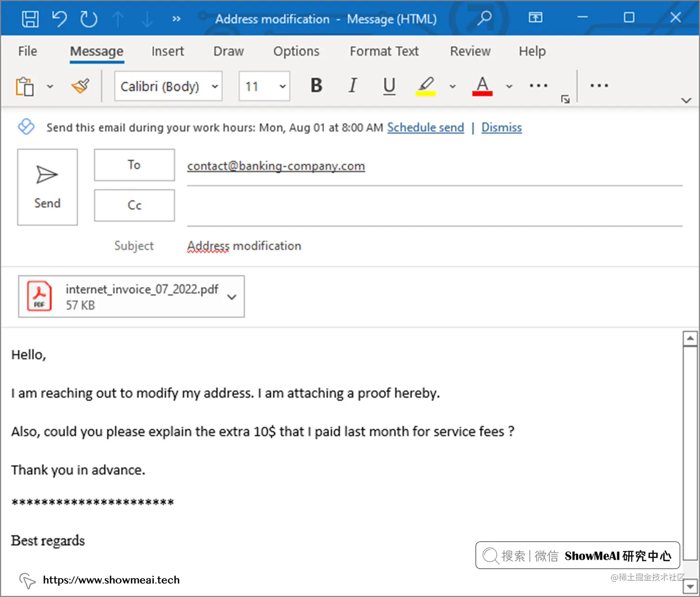This screenshot has height=597, width=700.
Task: Click the Previous Item up arrow
Action: 118,19
